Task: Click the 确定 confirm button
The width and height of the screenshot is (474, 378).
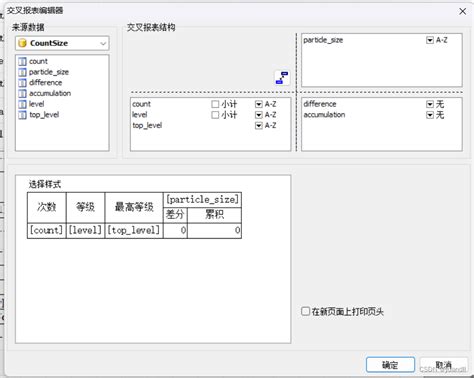Action: [x=390, y=365]
